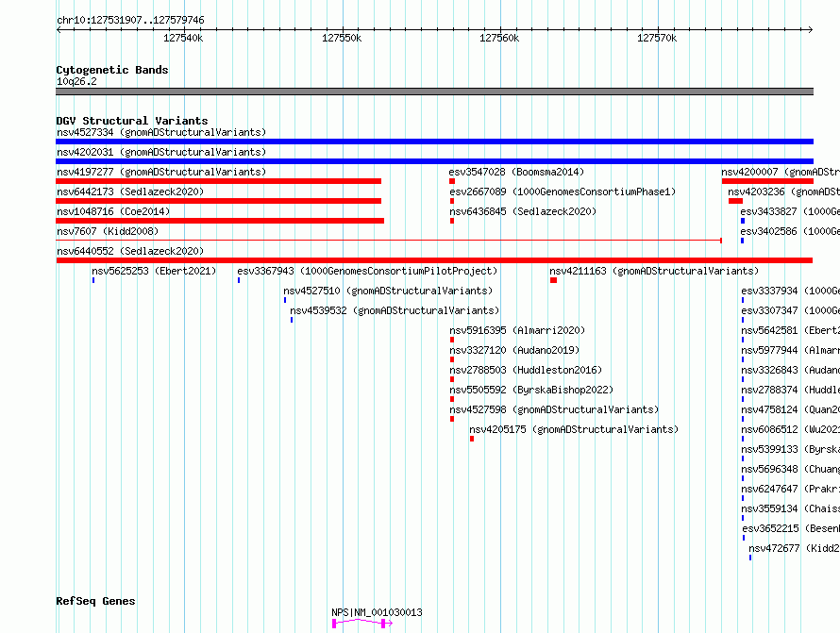Click the DGV Structural Variants track title
This screenshot has height=633, width=840.
pos(132,121)
